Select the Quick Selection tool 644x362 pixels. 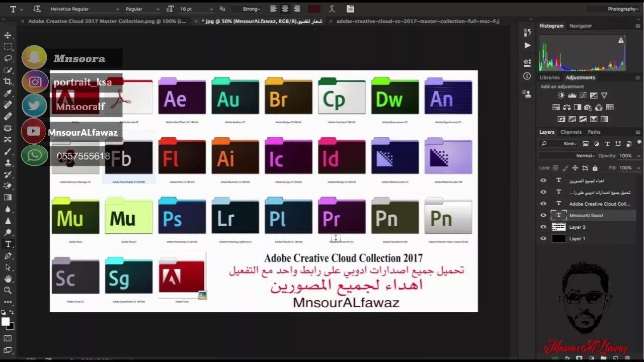click(x=8, y=70)
